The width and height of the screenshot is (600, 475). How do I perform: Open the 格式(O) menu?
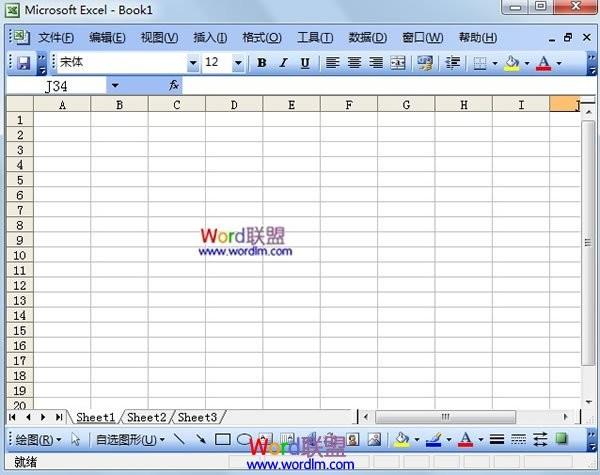[262, 38]
